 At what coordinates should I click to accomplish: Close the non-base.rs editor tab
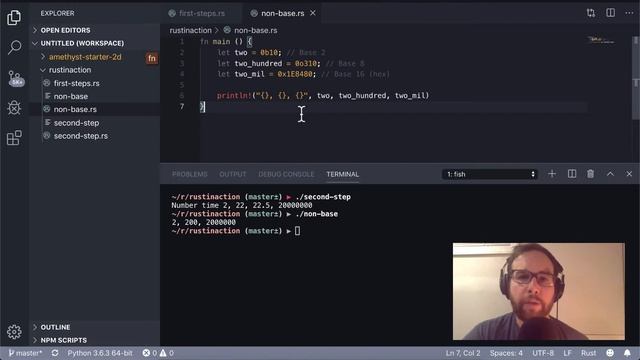(x=313, y=13)
